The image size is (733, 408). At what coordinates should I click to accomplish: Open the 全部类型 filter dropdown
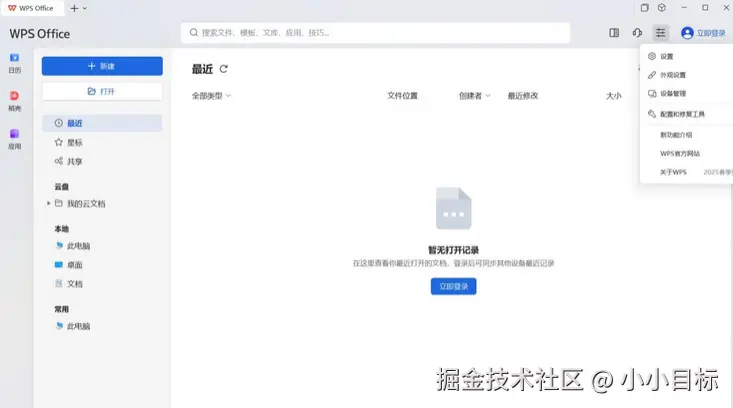[x=211, y=96]
